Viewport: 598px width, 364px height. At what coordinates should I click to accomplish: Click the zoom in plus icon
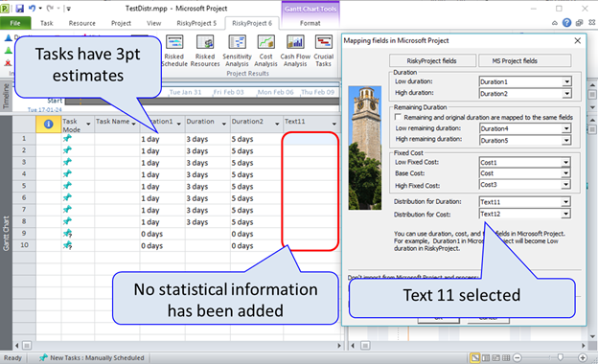pyautogui.click(x=583, y=357)
